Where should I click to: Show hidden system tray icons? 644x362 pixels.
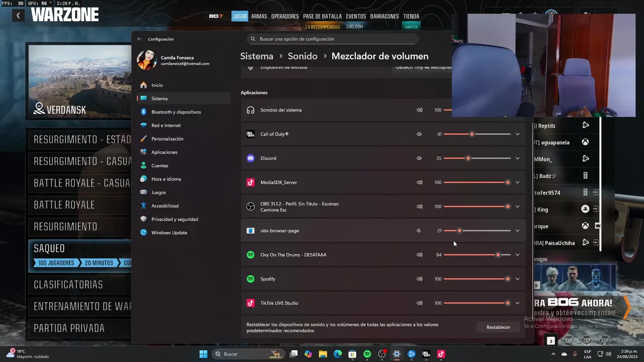553,354
